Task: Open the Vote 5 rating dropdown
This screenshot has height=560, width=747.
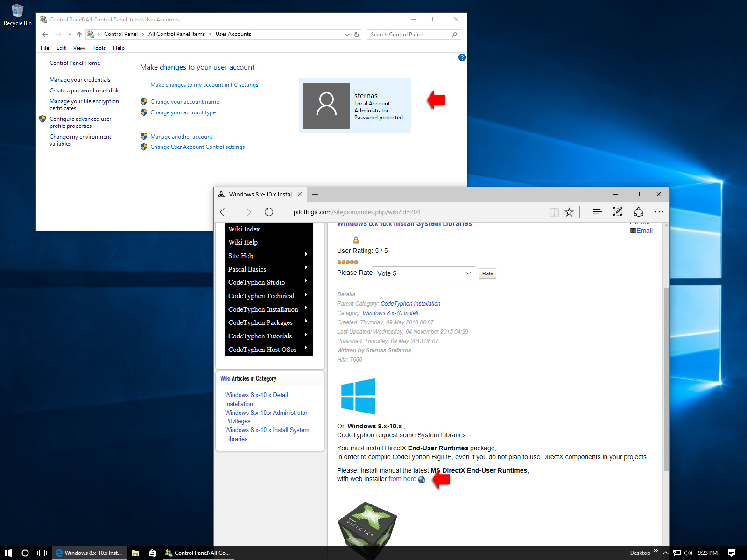Action: tap(424, 273)
